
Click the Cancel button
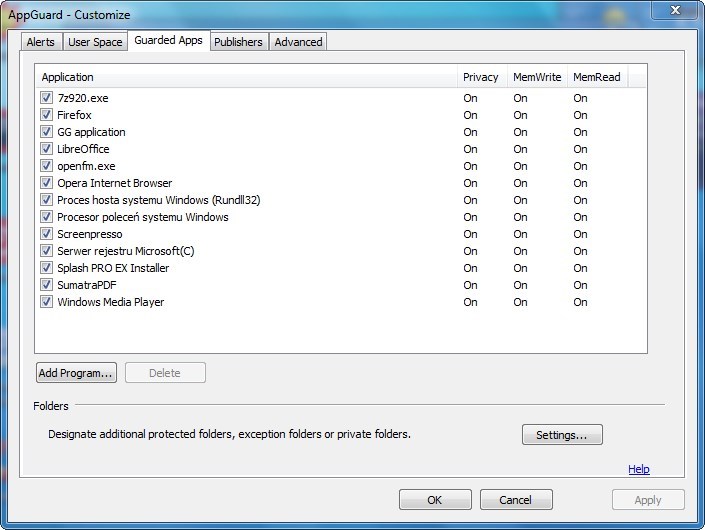click(516, 500)
